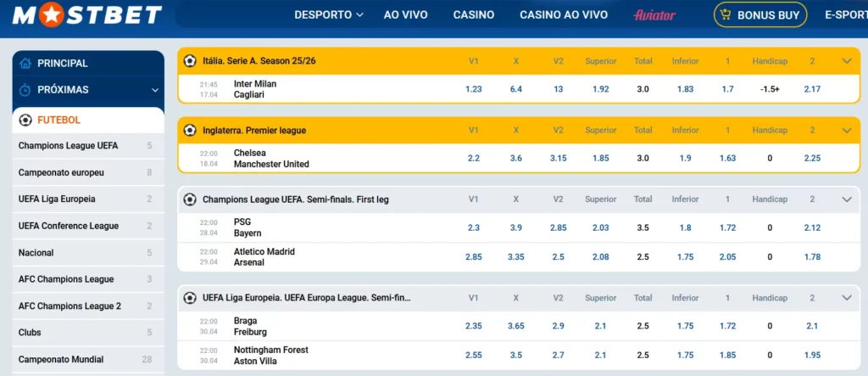Select Superior odds 1.92 in Inter Milan row
Viewport: 868px width, 376px height.
coord(601,89)
